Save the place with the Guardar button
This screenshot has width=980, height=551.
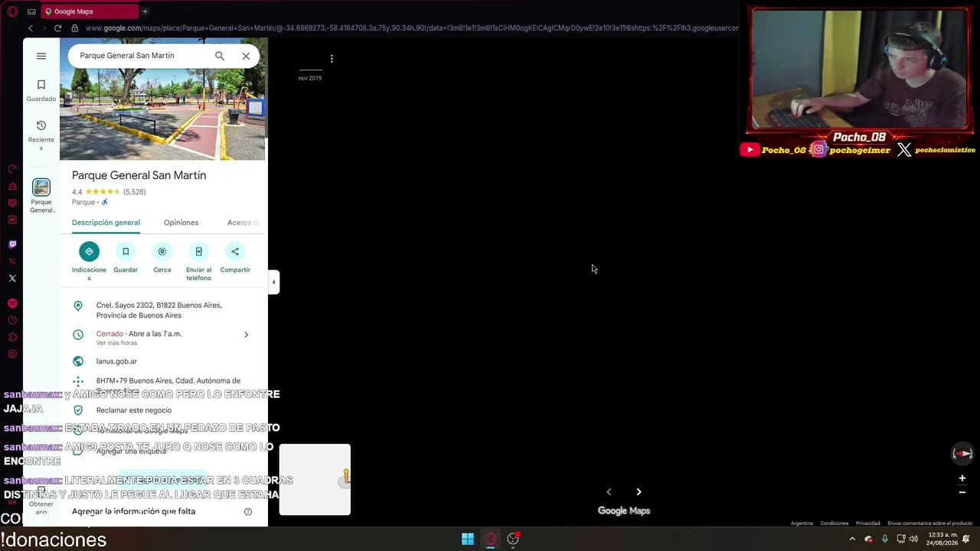126,258
